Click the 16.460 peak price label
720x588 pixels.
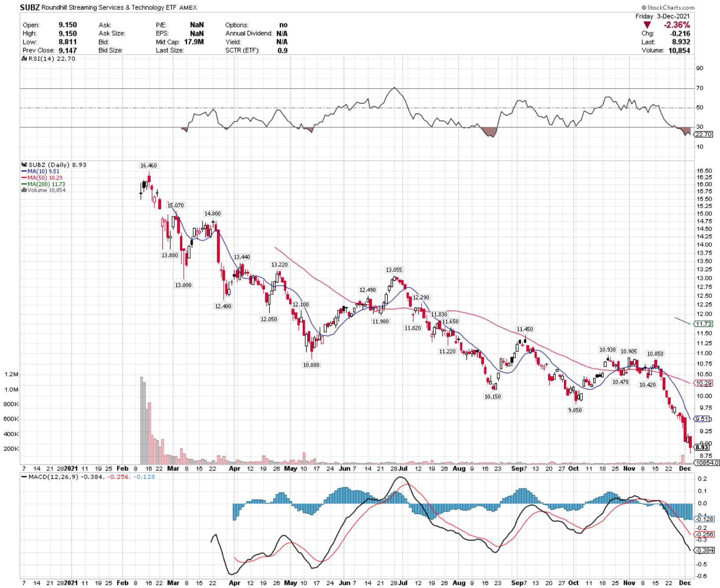click(148, 165)
